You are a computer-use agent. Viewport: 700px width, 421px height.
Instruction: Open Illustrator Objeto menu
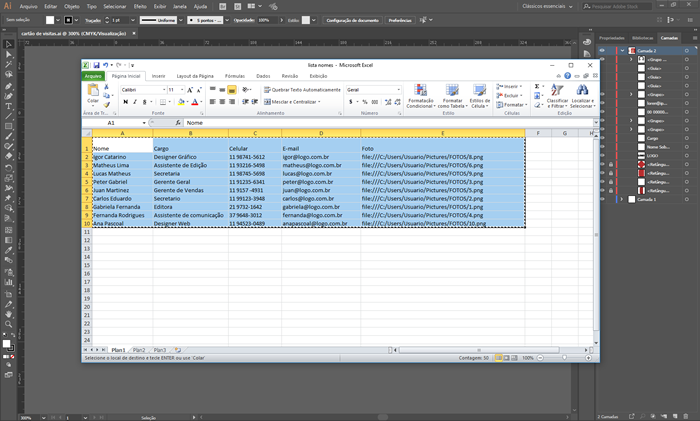click(71, 6)
